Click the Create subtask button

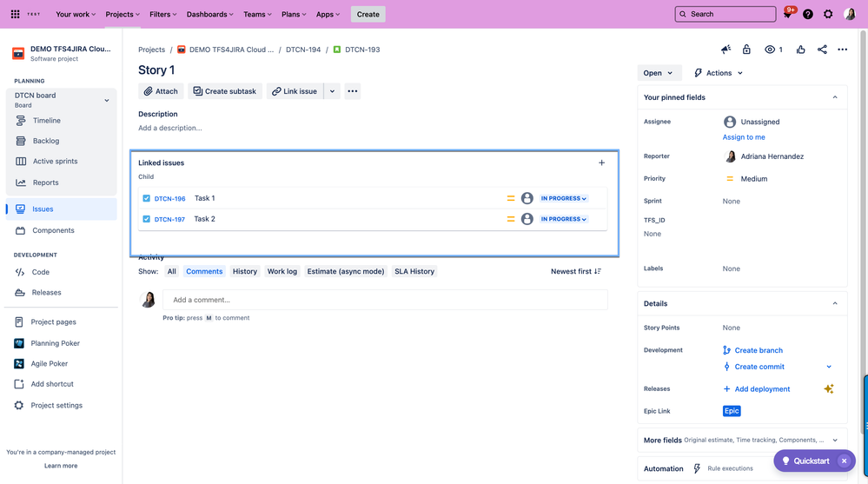[x=225, y=91]
